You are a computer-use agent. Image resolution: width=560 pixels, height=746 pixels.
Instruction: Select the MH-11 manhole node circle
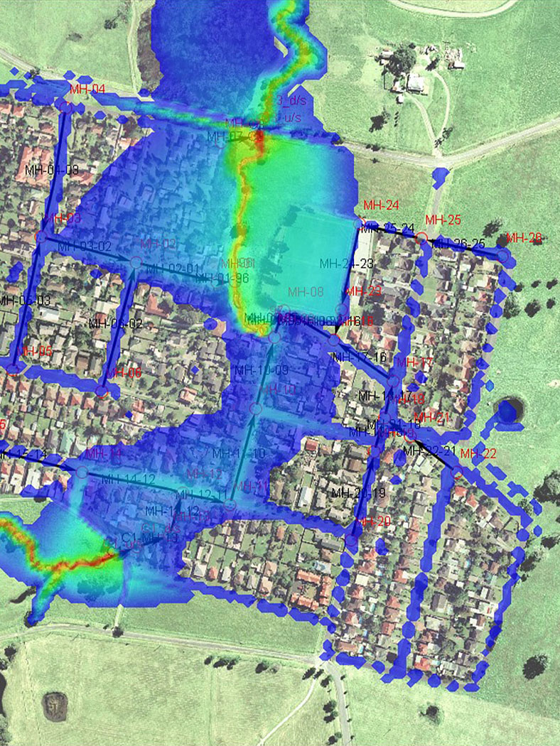(230, 504)
